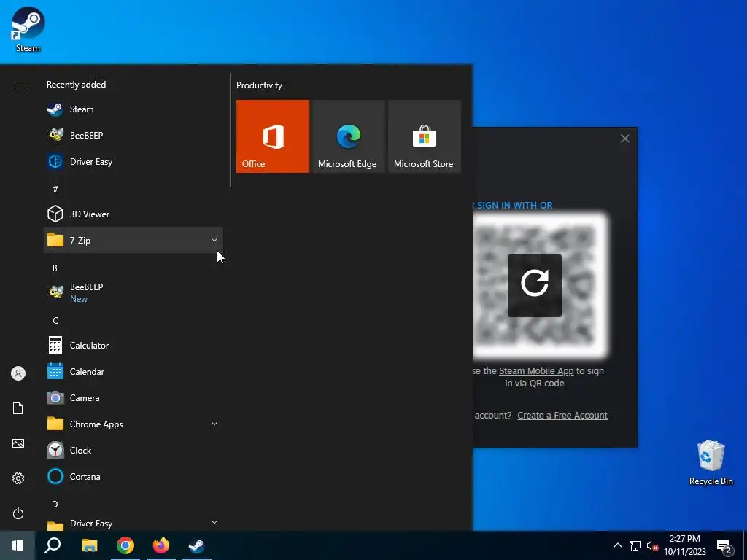Open the Microsoft Edge tile
Screen dimensions: 747x560
point(348,136)
